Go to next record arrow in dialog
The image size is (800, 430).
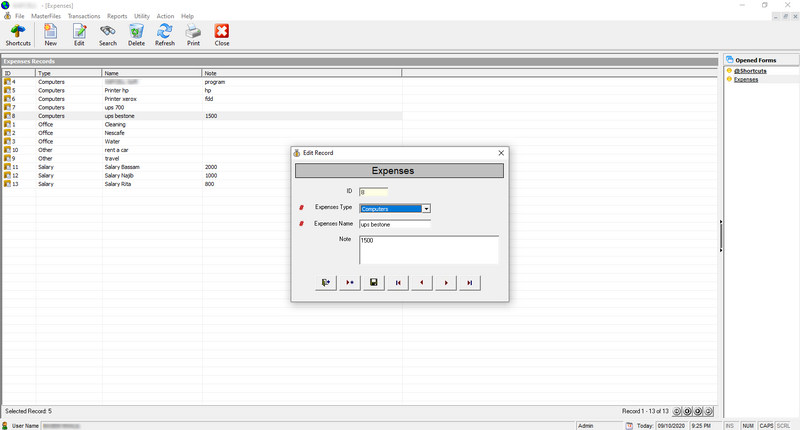445,283
